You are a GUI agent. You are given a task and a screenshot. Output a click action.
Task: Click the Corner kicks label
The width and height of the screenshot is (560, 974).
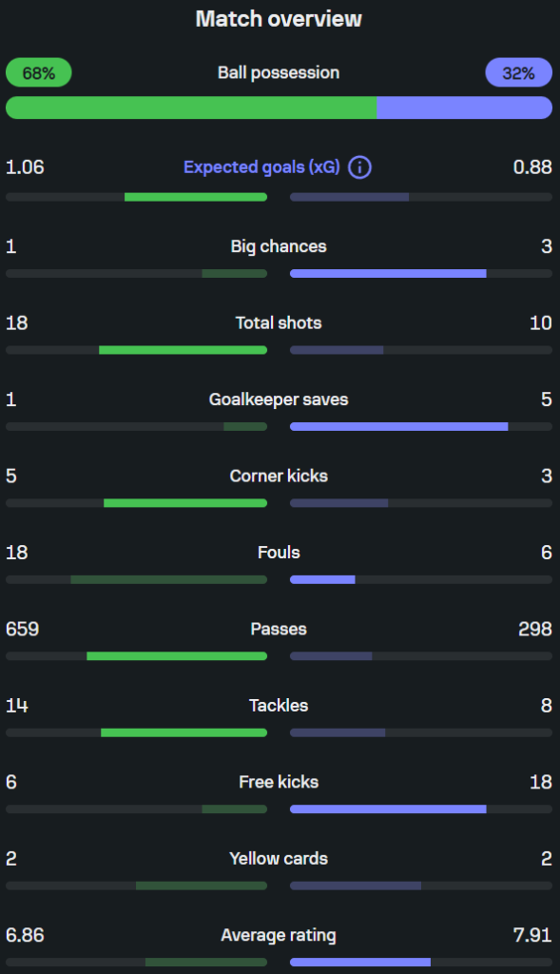tap(279, 476)
